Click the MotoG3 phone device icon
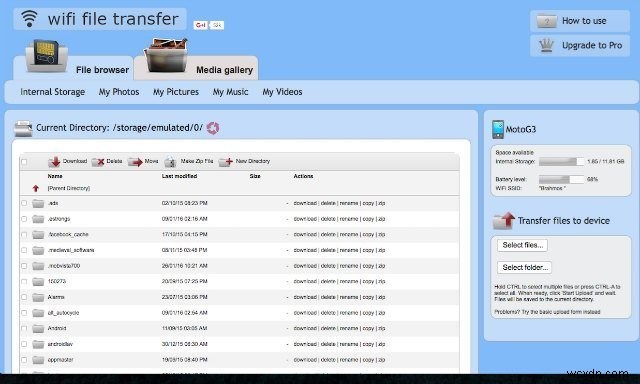 [x=498, y=129]
